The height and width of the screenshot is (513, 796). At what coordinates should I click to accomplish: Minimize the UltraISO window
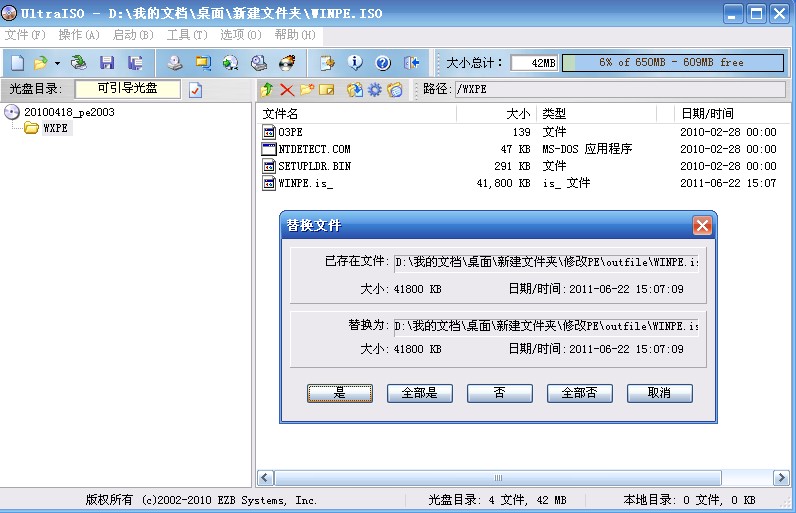click(x=733, y=14)
